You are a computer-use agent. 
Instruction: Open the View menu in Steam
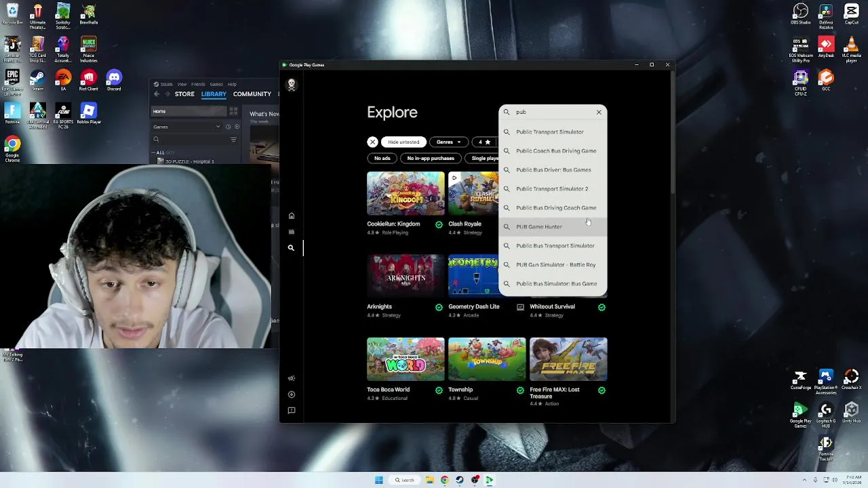182,84
